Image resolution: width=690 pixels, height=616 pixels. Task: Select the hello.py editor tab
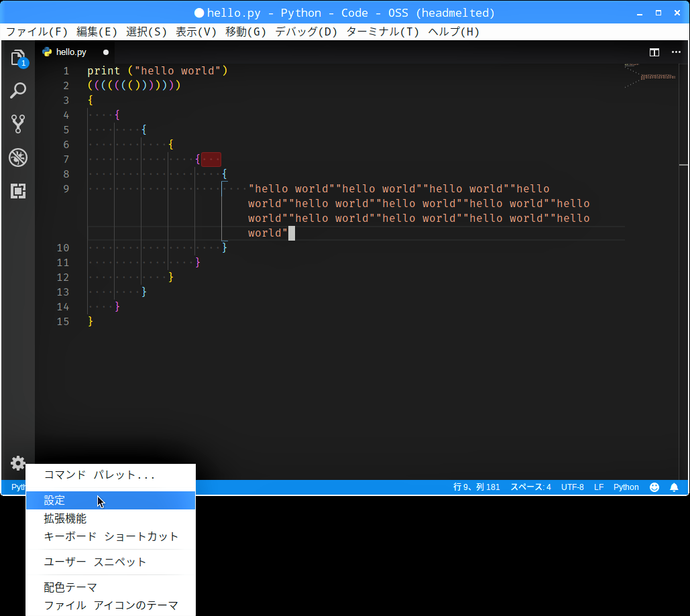tap(75, 52)
